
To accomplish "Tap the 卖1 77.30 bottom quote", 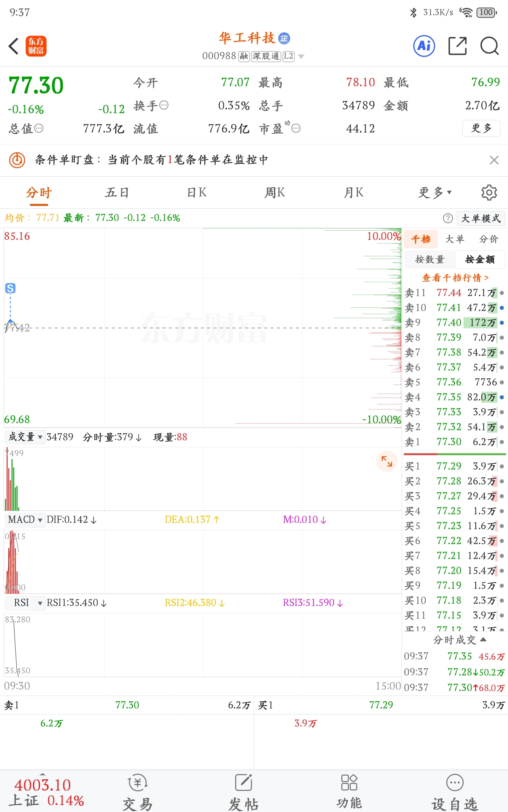I will click(x=127, y=705).
